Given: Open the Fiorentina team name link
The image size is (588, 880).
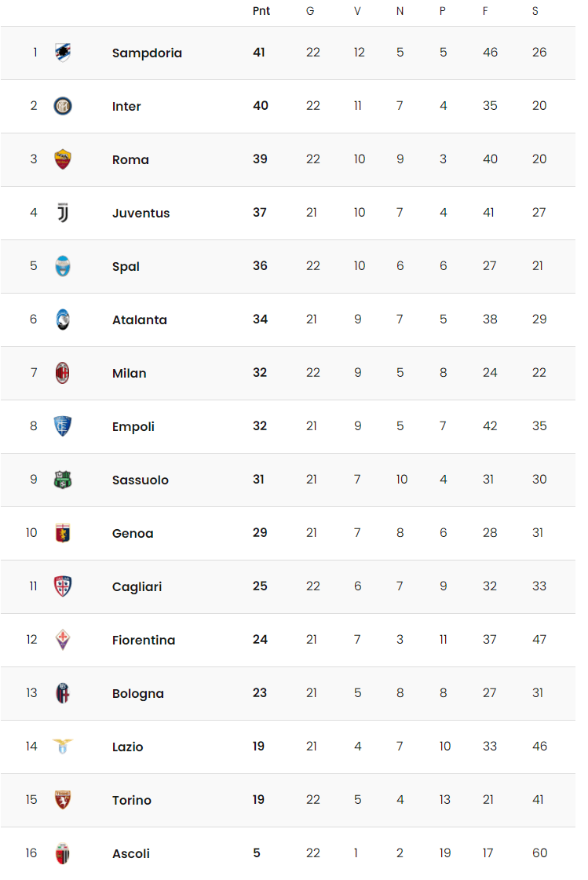Looking at the screenshot, I should 144,640.
